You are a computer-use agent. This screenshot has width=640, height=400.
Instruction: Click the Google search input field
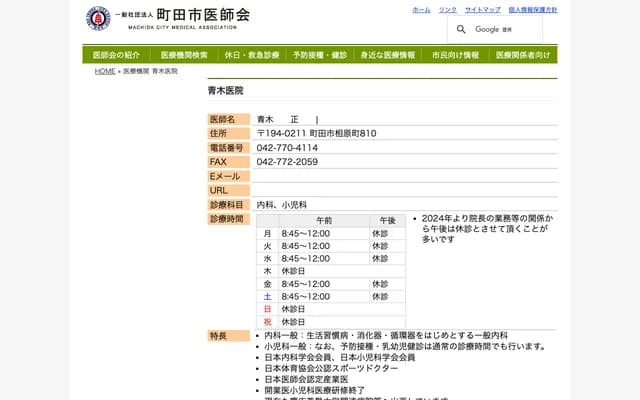(510, 29)
